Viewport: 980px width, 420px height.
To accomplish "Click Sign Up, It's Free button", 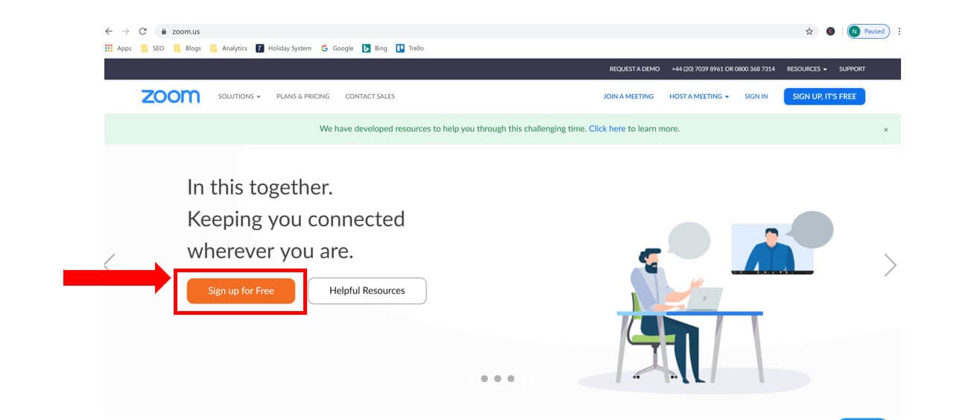I will pyautogui.click(x=824, y=96).
